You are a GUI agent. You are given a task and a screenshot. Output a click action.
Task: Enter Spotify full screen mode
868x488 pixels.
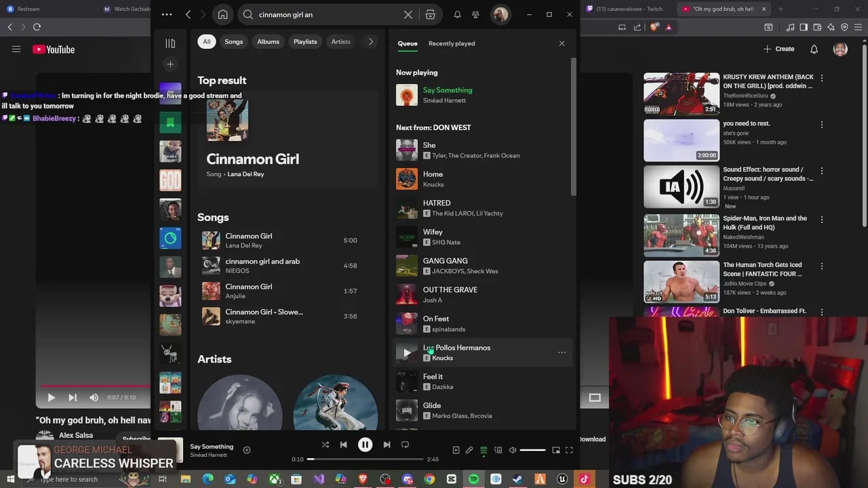(x=570, y=450)
